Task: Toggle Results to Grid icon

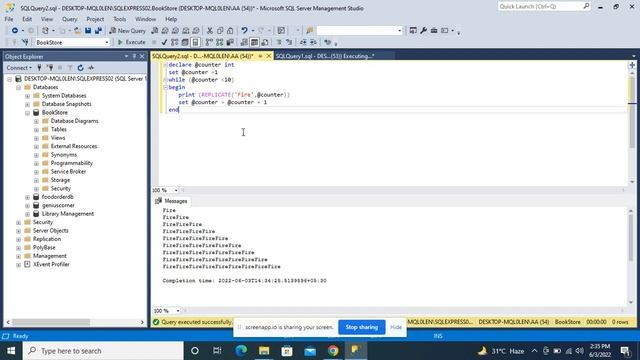Action: tap(254, 42)
